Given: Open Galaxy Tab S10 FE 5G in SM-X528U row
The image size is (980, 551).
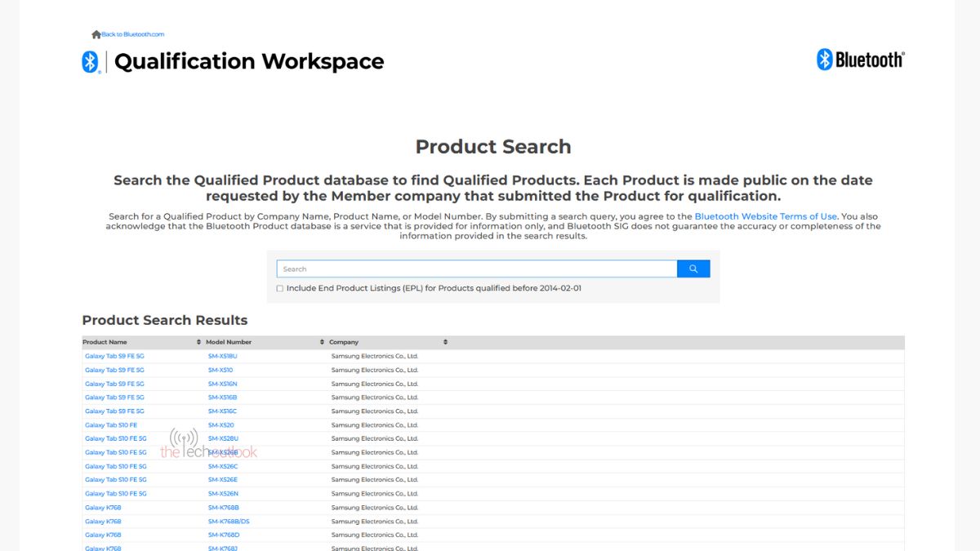Looking at the screenshot, I should [116, 438].
